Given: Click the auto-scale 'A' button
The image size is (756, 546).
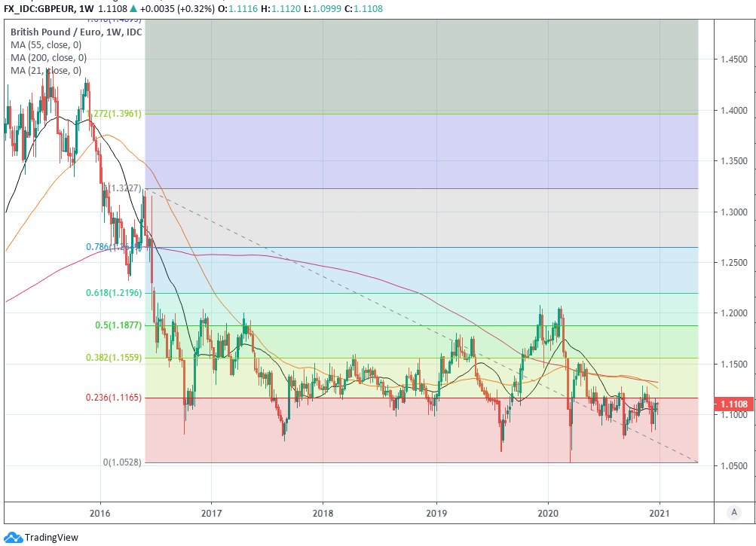Looking at the screenshot, I should 733,512.
